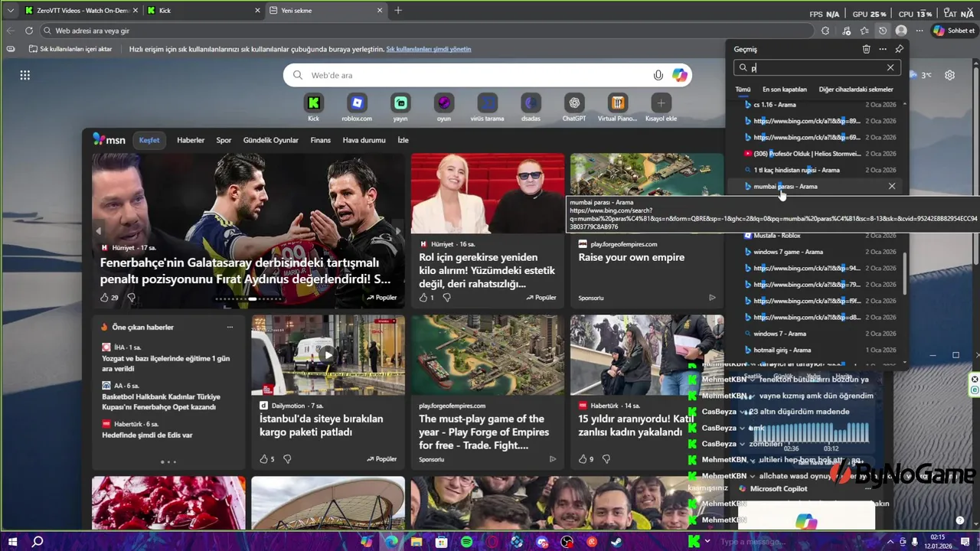Delete browsing data with trash icon
The image size is (980, 551).
coord(866,49)
